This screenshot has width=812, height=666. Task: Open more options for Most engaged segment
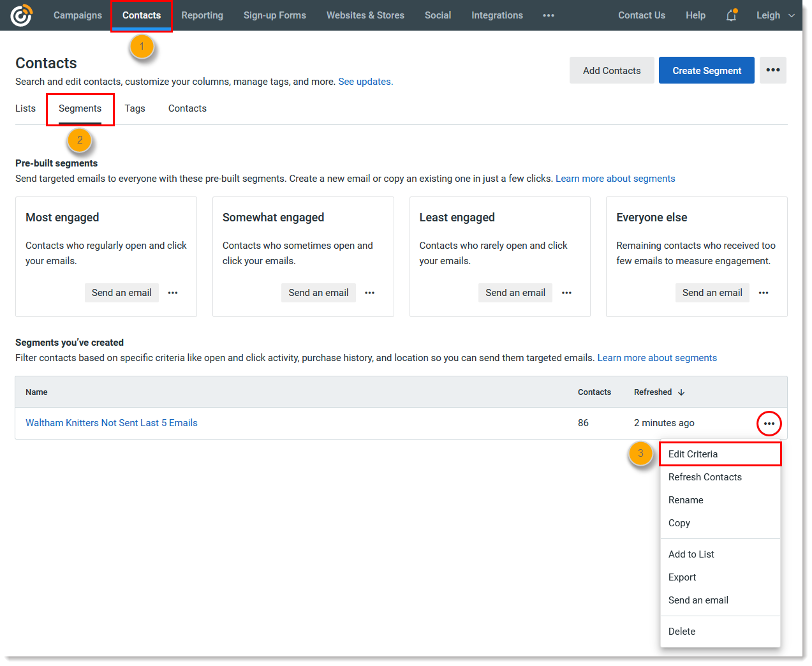tap(172, 292)
